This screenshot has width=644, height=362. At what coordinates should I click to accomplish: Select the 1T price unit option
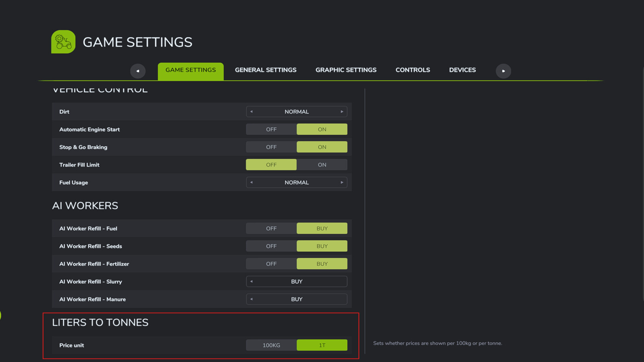(322, 345)
